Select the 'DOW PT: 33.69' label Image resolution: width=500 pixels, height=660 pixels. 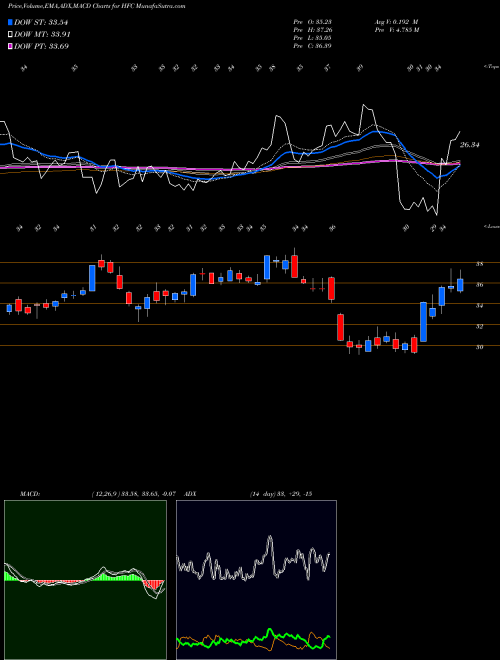(x=41, y=46)
